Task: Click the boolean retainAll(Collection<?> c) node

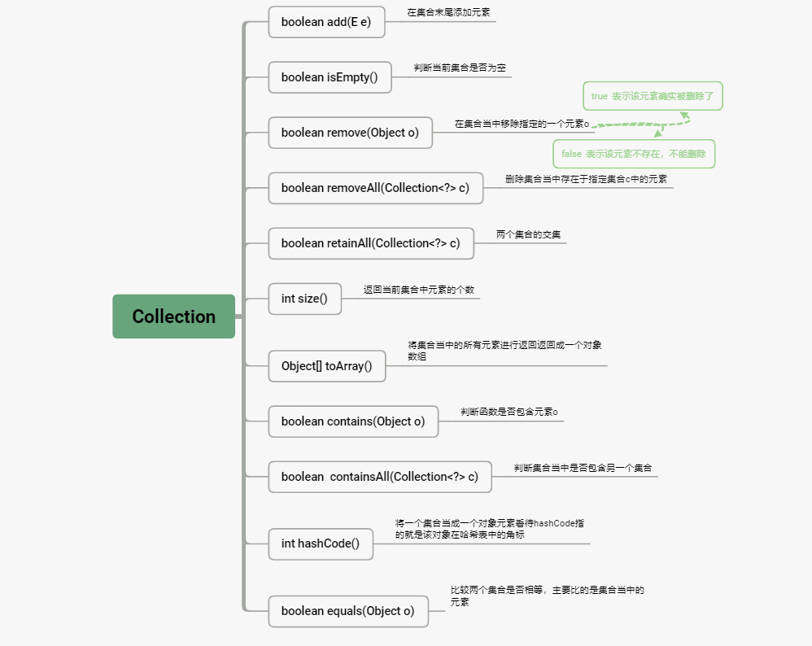Action: click(371, 243)
